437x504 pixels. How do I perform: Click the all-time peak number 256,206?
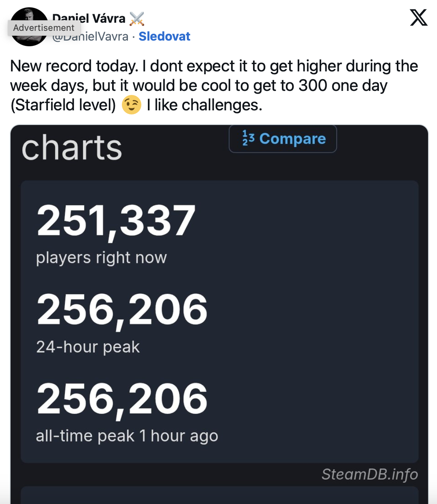tap(122, 399)
